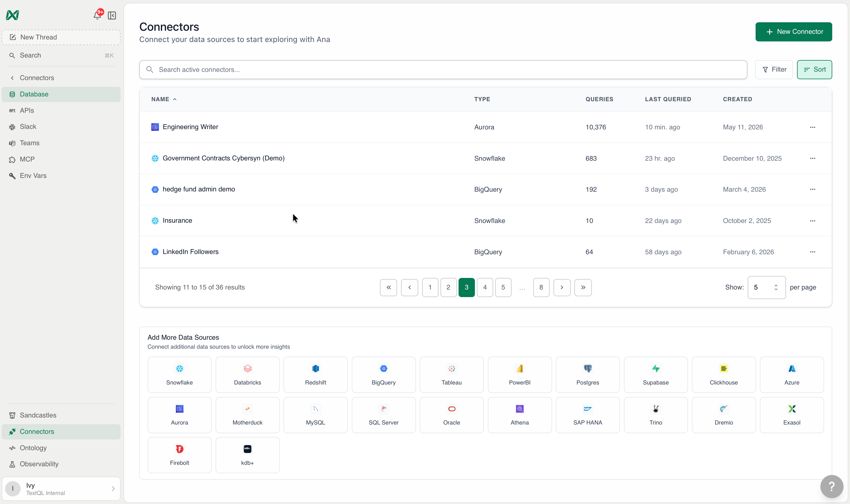Select the SQL Server data source card
This screenshot has height=504, width=850.
[x=384, y=415]
